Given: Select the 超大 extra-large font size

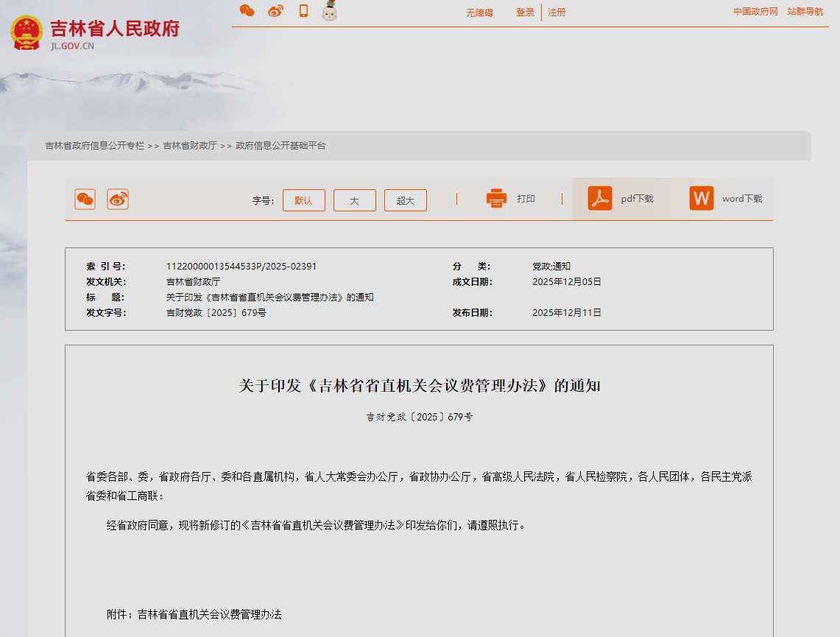Looking at the screenshot, I should (x=405, y=200).
